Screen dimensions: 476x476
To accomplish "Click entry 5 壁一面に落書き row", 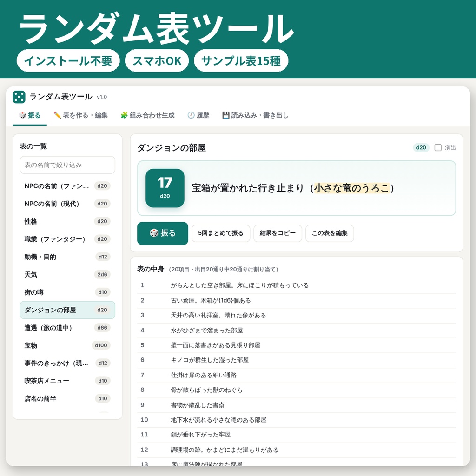I will point(297,345).
